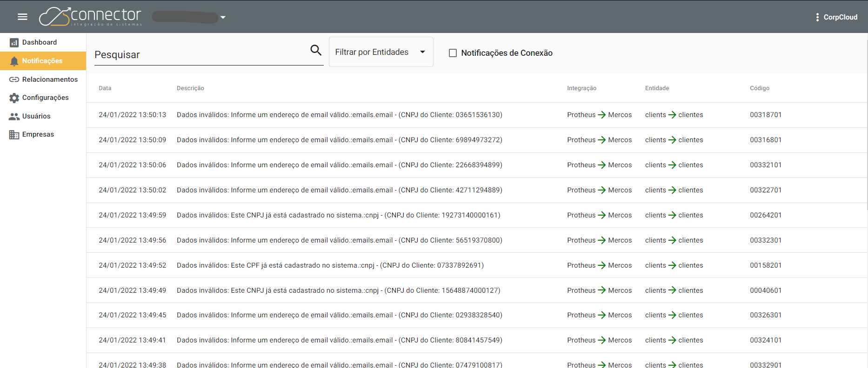Click the Configurações gear icon

pos(14,98)
